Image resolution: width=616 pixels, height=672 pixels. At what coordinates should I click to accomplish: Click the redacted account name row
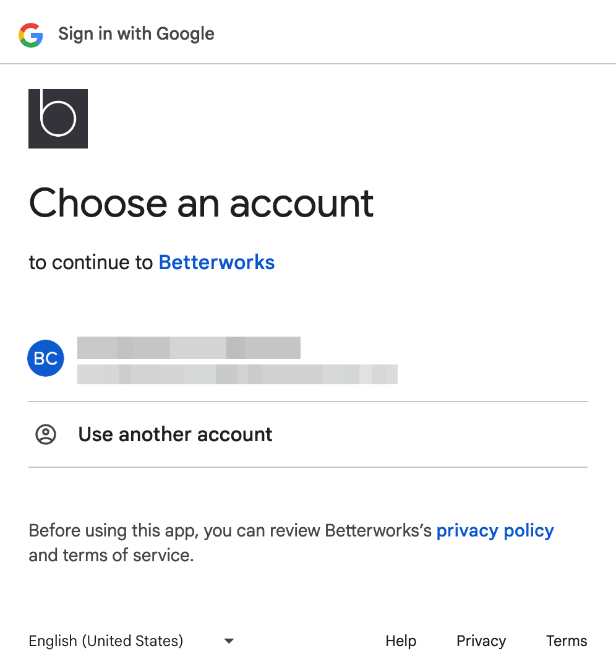point(189,347)
